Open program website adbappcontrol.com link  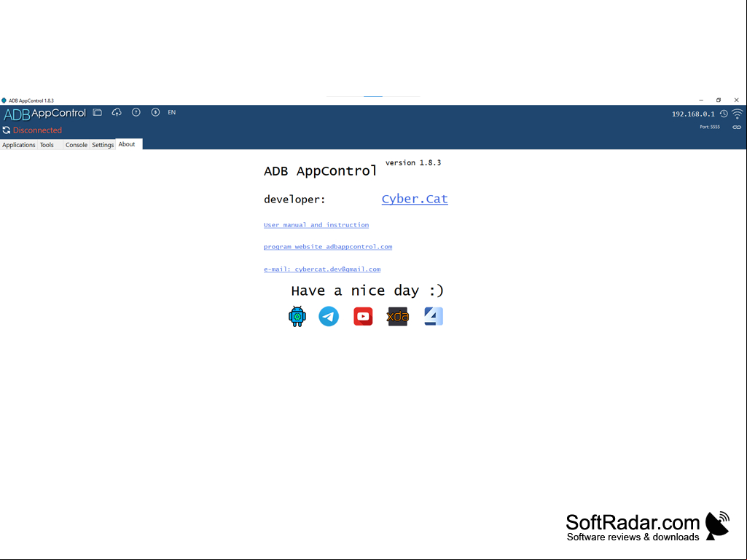328,247
